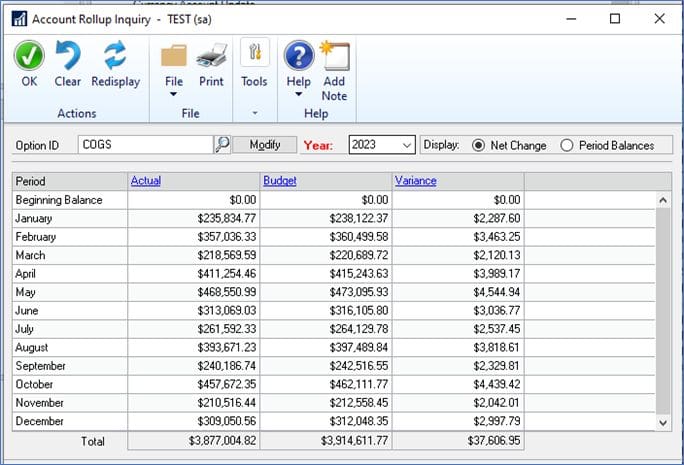The width and height of the screenshot is (684, 465).
Task: Click June variance value $3,036.77
Action: point(497,311)
